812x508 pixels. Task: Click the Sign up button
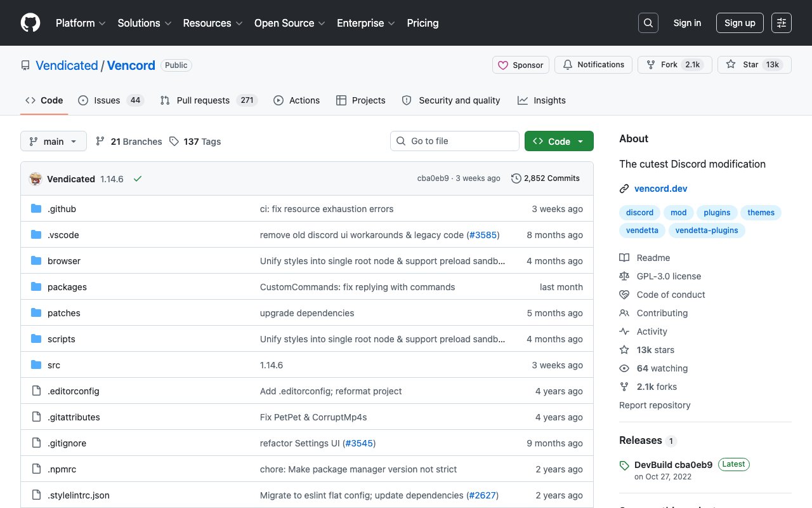[x=740, y=23]
